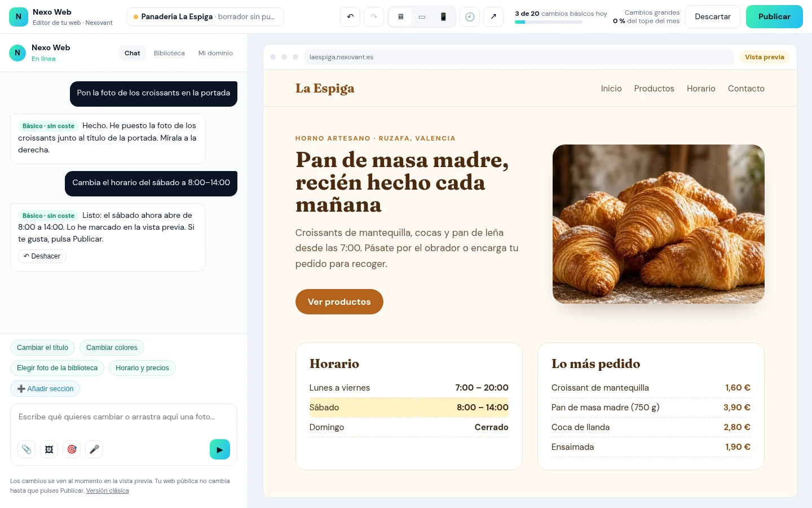The height and width of the screenshot is (508, 812).
Task: Click the Domingo Cerrado value
Action: coord(492,427)
